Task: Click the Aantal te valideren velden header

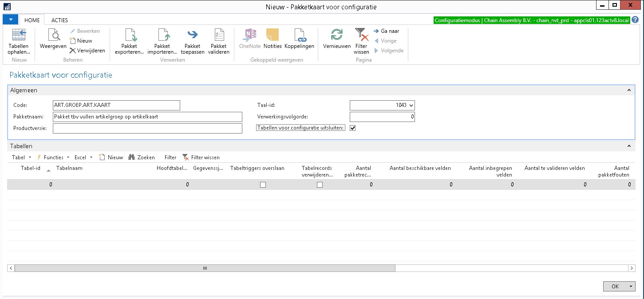Action: [x=555, y=168]
